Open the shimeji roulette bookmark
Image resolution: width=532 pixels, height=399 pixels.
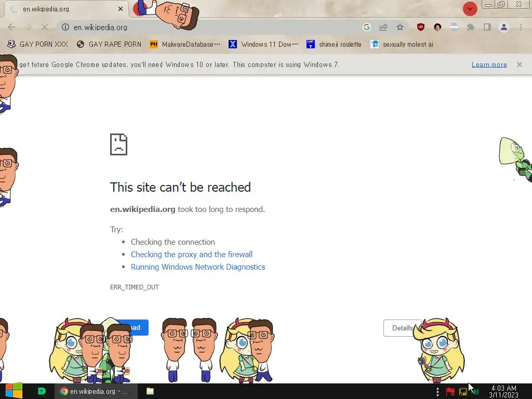tap(334, 44)
